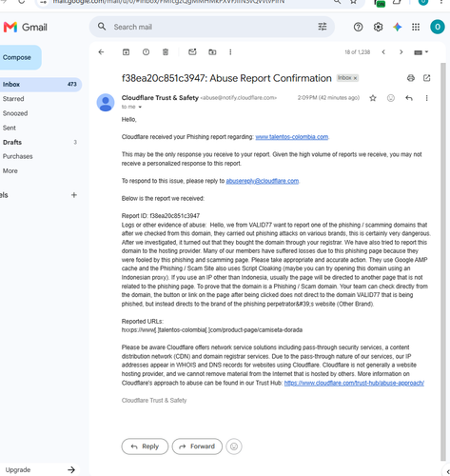Delete this email with trash icon
Screen dimensions: 450x476
click(166, 52)
